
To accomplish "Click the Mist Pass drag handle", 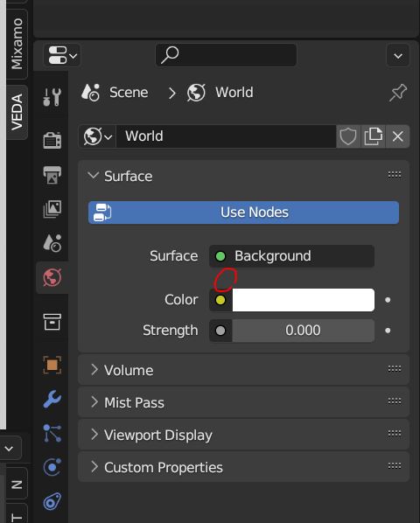I will point(395,401).
